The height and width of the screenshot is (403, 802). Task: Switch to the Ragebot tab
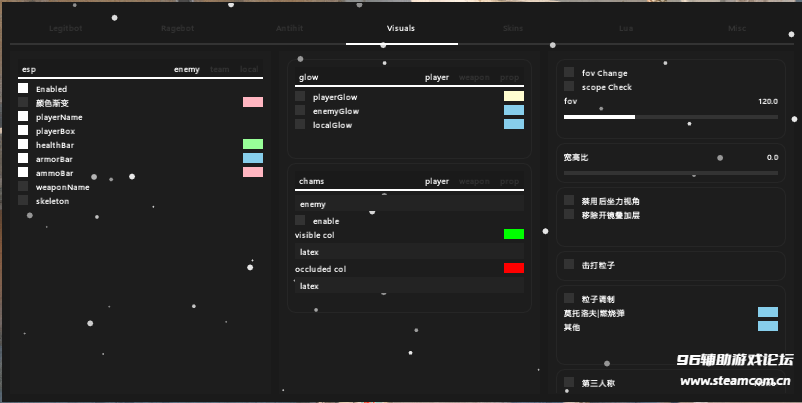pos(177,29)
